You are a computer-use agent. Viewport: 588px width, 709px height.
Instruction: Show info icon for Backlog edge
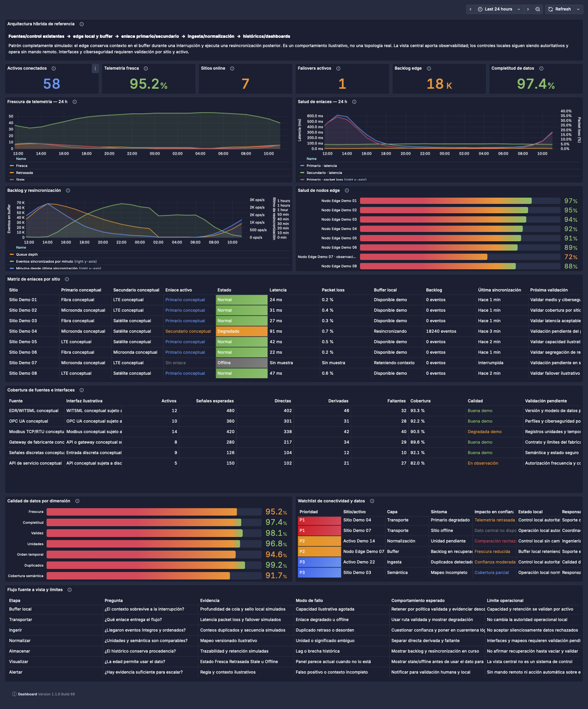pos(429,68)
